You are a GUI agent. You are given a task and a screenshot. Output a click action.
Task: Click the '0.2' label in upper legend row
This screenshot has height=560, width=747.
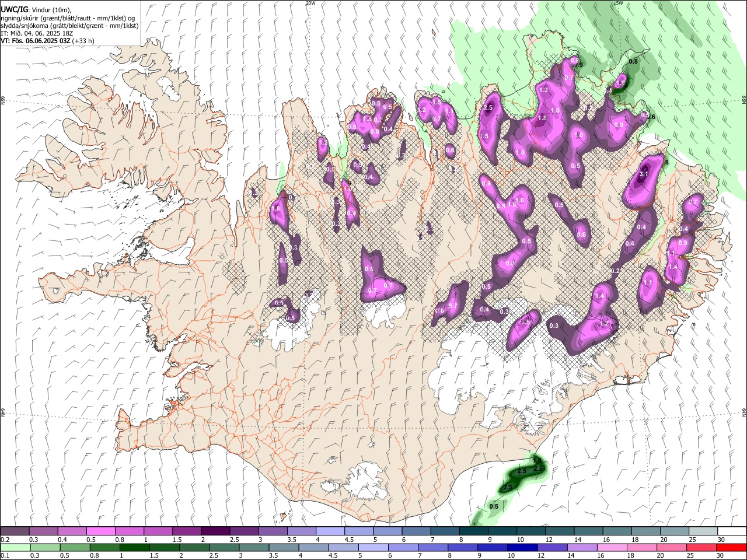coord(4,540)
